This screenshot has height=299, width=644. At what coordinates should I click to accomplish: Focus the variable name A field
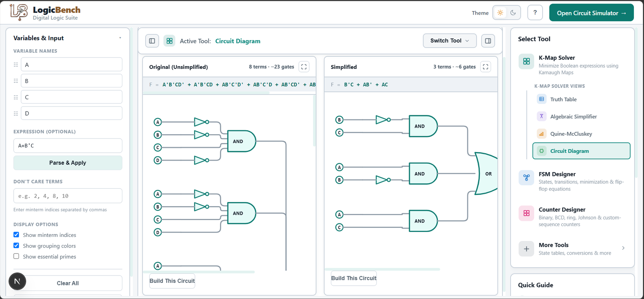tap(72, 64)
